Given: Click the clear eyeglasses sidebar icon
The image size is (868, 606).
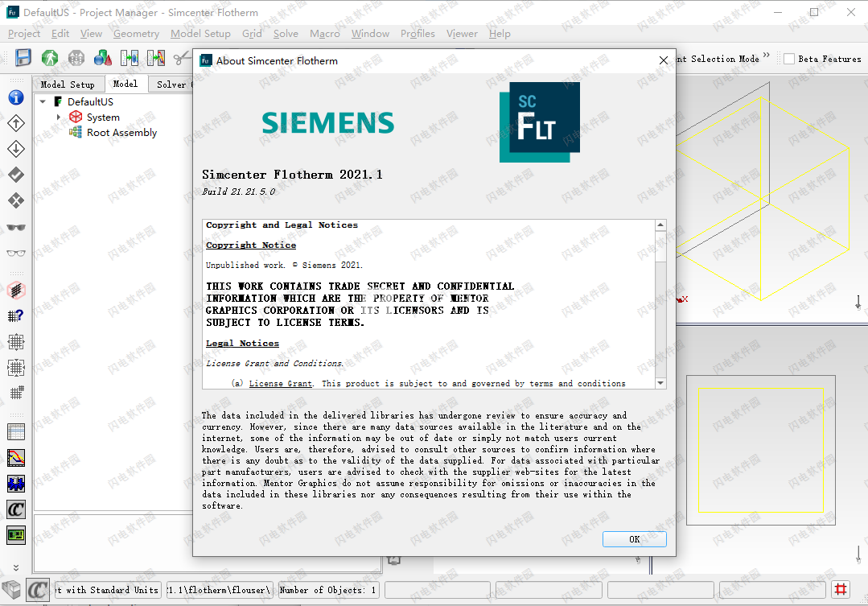Looking at the screenshot, I should pos(16,254).
